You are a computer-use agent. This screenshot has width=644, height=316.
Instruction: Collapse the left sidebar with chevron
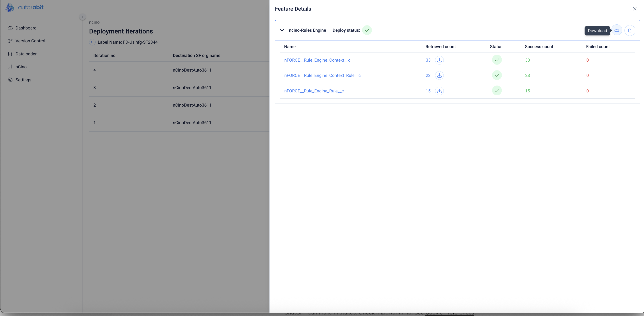(x=82, y=17)
